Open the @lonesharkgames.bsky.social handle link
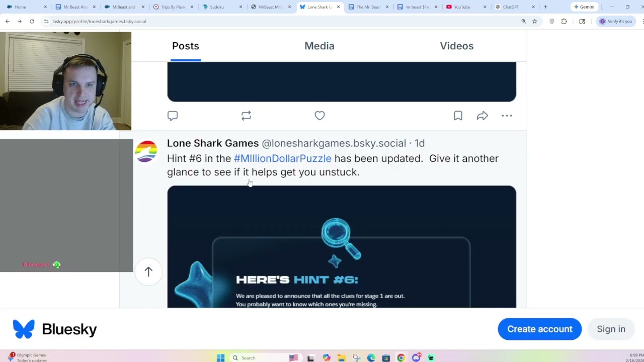The image size is (644, 362). [x=334, y=143]
